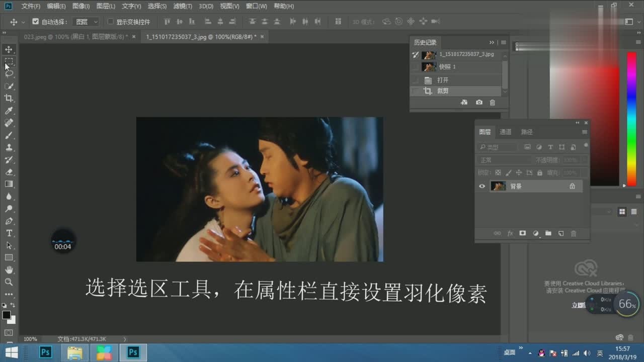The image size is (644, 362).
Task: Switch to the 路径 (Paths) tab
Action: (x=527, y=132)
